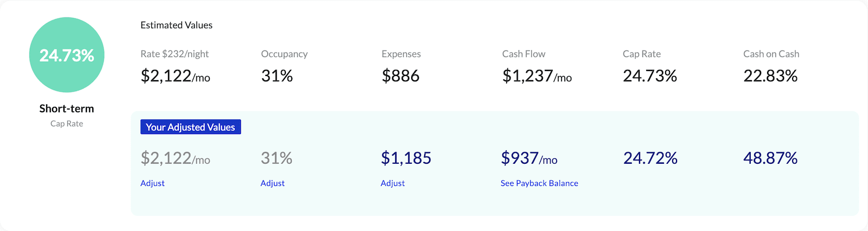
Task: Click the Cash Flow column label
Action: [x=524, y=54]
